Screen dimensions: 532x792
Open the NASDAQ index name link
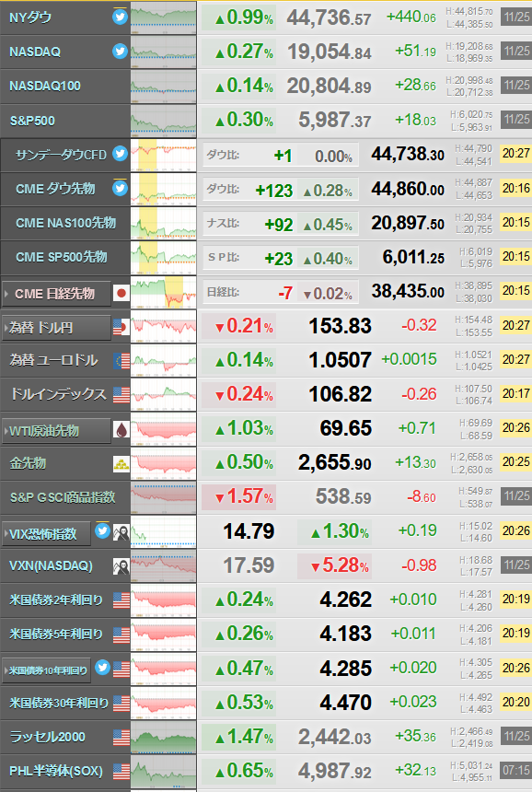pyautogui.click(x=35, y=52)
